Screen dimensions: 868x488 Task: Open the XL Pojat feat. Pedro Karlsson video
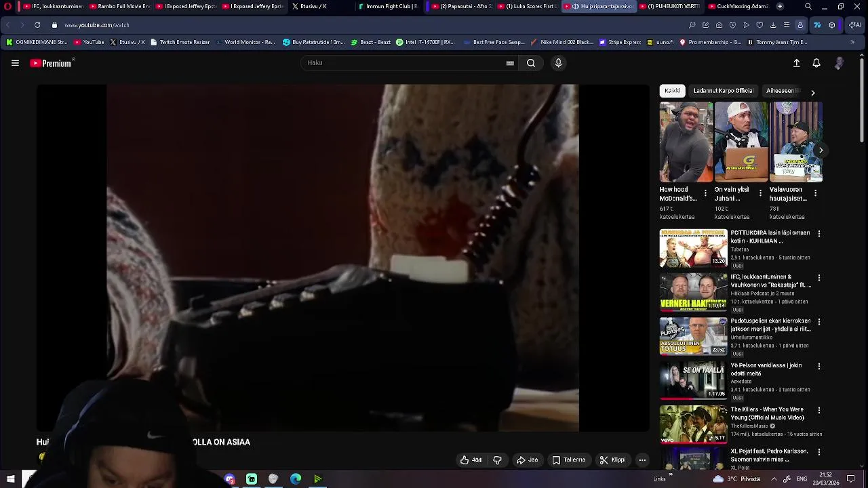pos(693,460)
